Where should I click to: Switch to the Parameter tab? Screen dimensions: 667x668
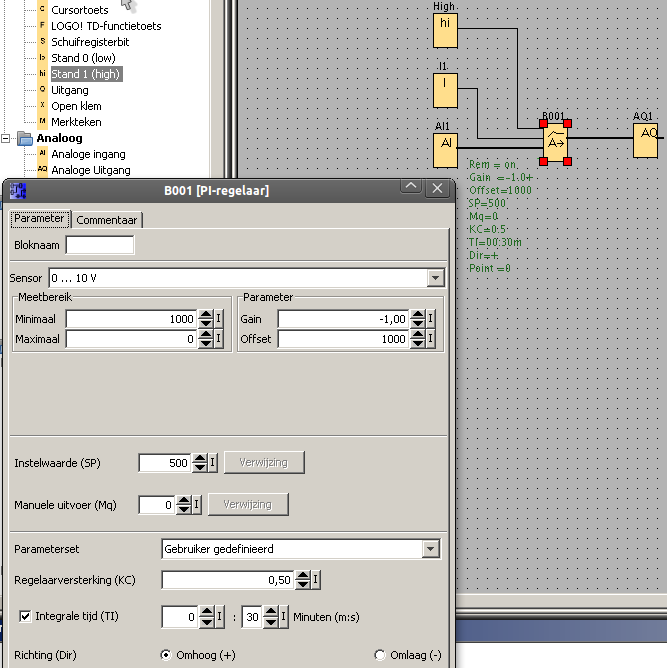(x=39, y=219)
